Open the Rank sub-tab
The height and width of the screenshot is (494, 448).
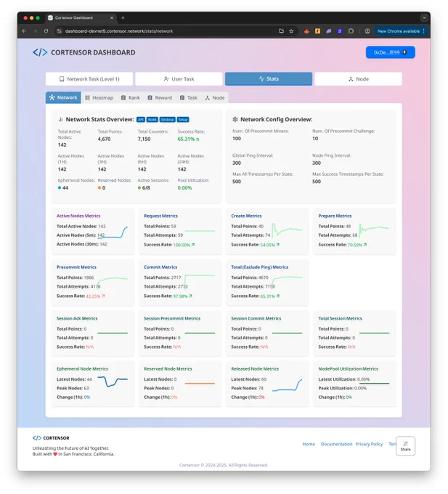click(x=131, y=97)
